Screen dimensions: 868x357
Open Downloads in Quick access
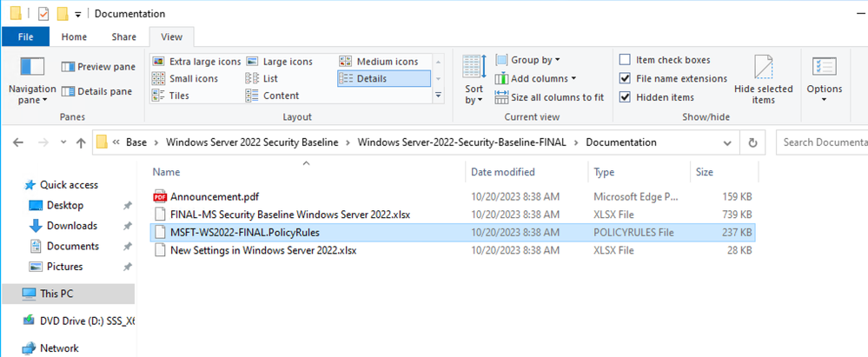72,226
